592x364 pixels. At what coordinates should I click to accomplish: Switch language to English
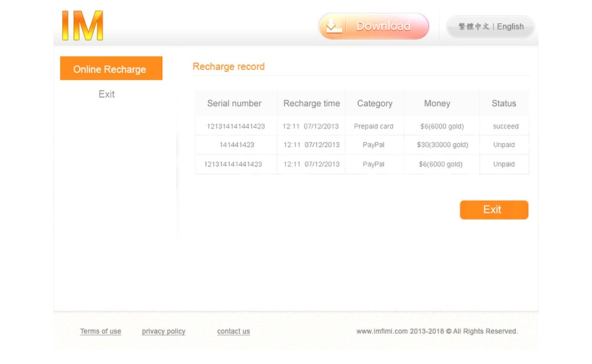510,27
